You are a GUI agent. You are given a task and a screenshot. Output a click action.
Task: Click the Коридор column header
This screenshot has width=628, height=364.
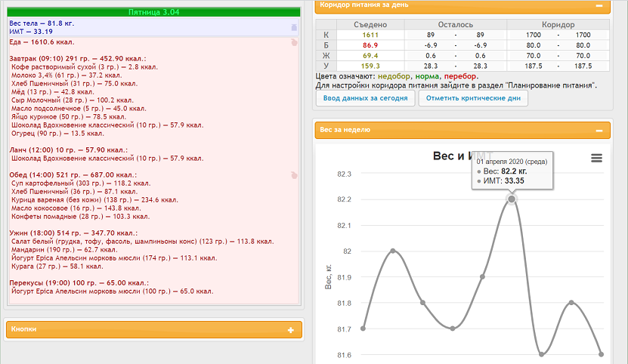[558, 25]
